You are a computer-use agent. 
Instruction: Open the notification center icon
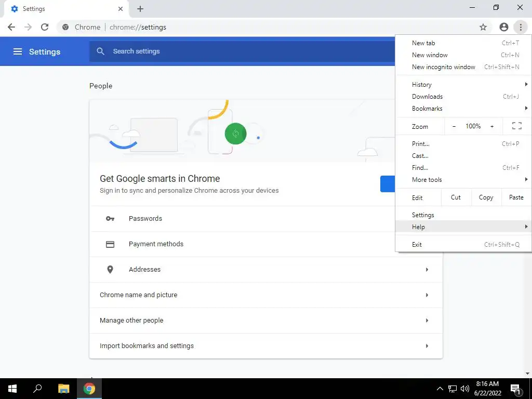515,389
